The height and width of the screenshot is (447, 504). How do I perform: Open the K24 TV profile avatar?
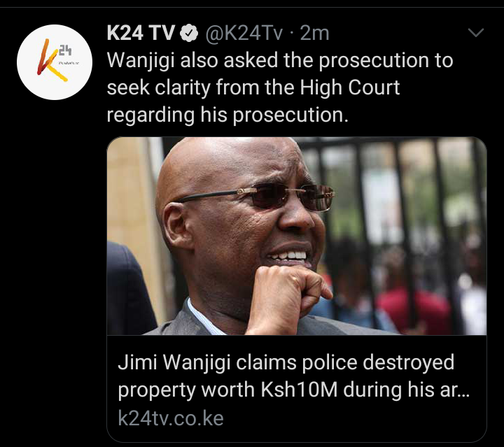pyautogui.click(x=55, y=62)
